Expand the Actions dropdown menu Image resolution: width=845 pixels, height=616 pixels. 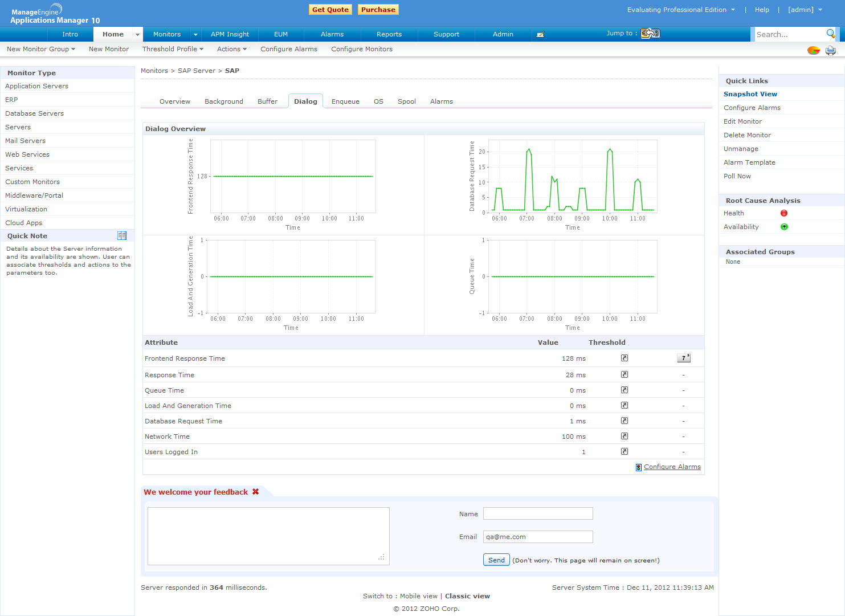click(231, 49)
